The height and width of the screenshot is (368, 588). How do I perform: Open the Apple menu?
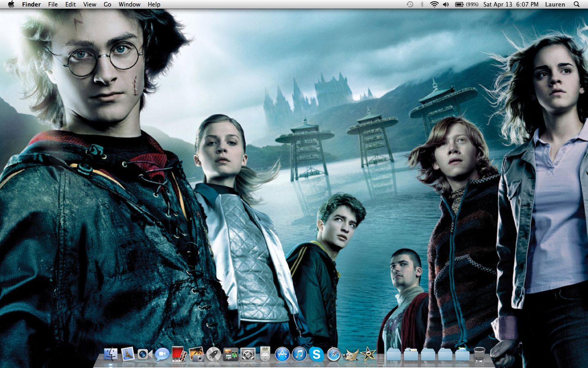click(11, 4)
